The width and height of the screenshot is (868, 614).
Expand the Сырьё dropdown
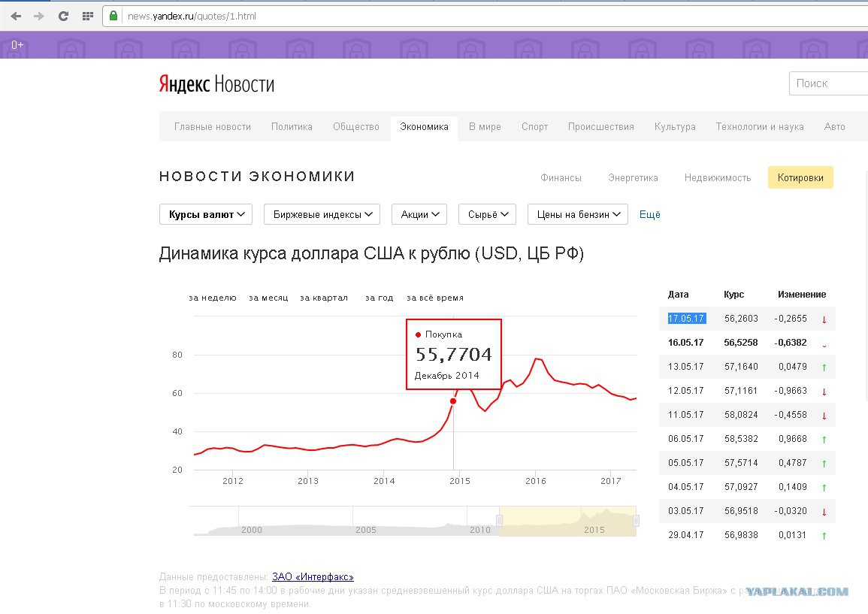pyautogui.click(x=487, y=214)
